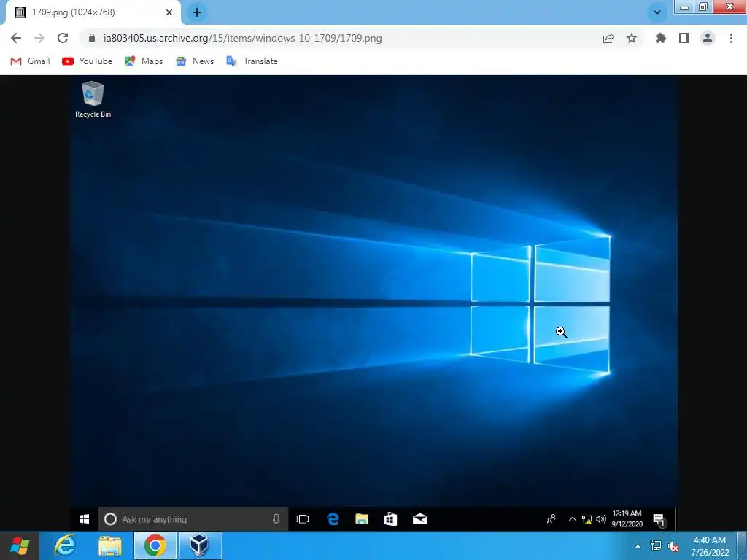The height and width of the screenshot is (560, 747).
Task: Click the Windows 10 Start button in image
Action: pos(85,519)
